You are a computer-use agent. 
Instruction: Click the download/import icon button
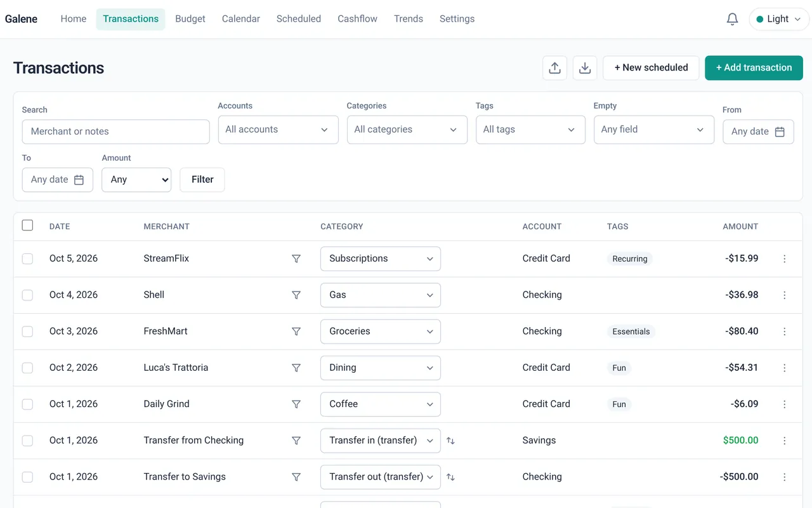(585, 68)
